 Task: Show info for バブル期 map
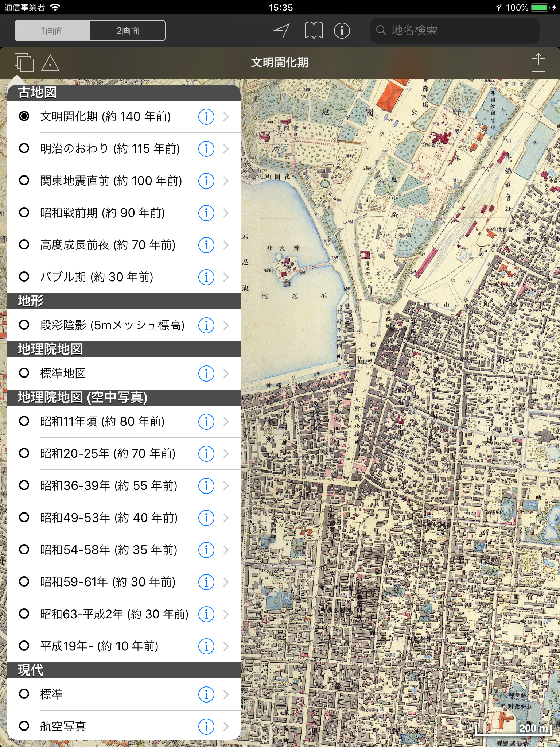(x=206, y=277)
